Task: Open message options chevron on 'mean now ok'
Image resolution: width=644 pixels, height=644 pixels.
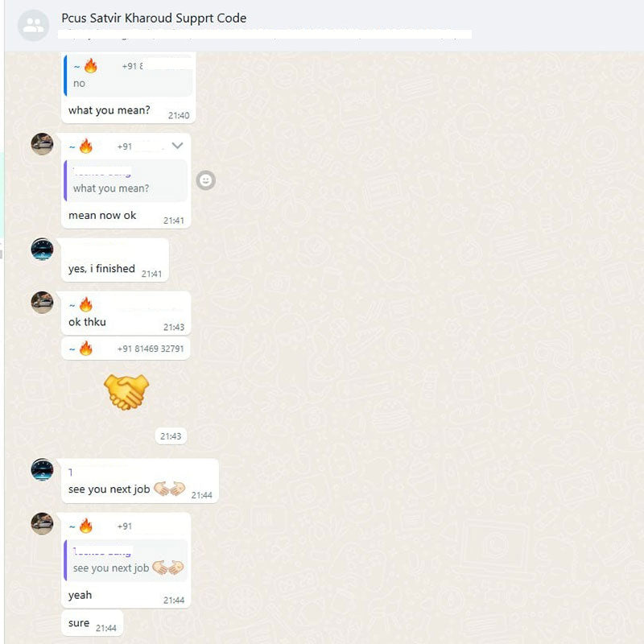Action: [177, 146]
